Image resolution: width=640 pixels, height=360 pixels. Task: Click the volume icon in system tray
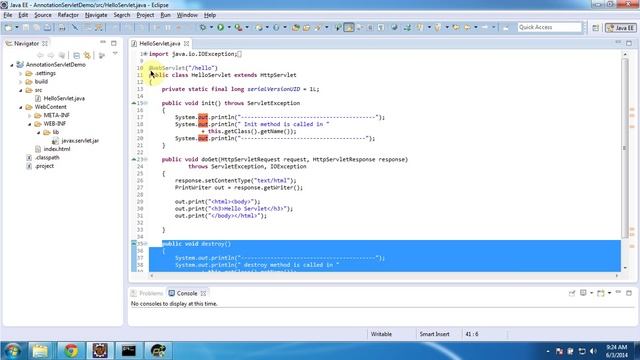click(593, 351)
